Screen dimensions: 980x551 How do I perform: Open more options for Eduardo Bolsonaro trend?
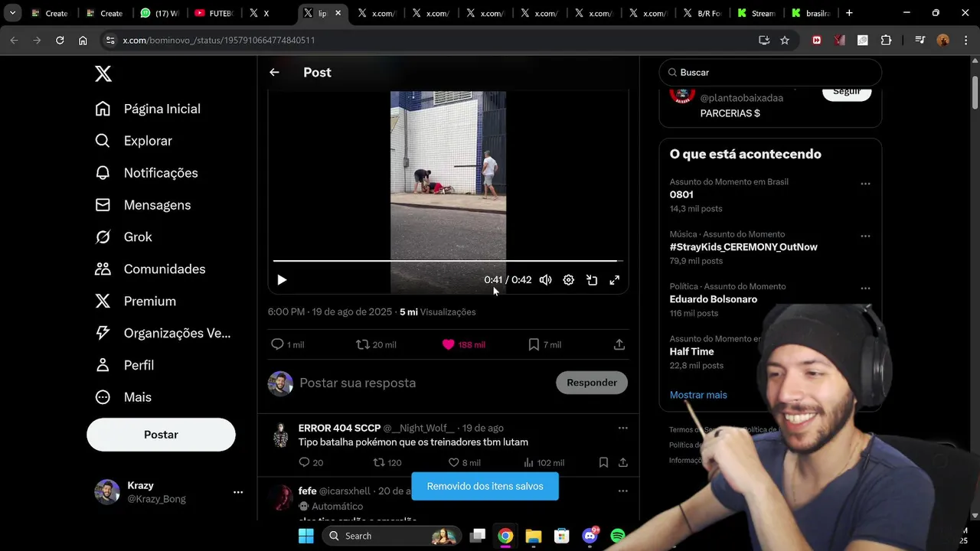865,289
